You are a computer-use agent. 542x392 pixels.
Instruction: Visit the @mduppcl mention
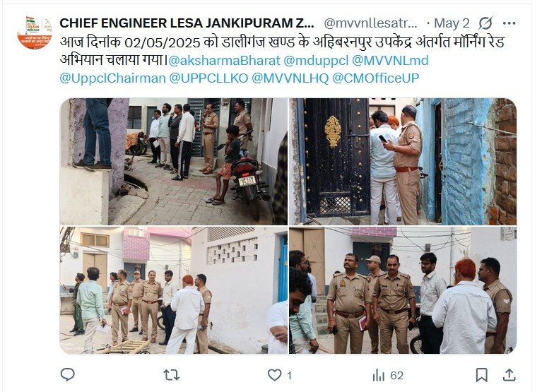(316, 61)
